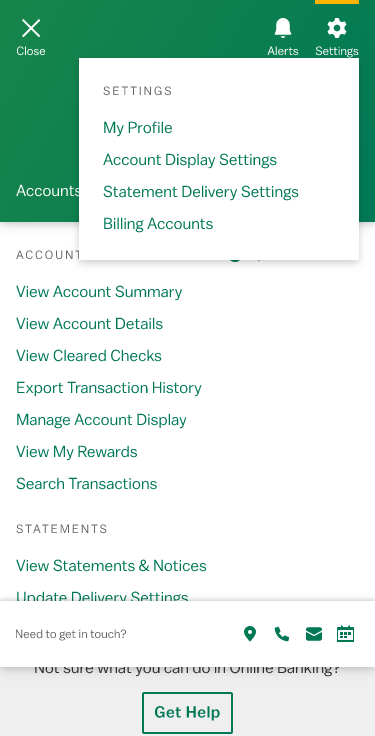Select View Cleared Checks
Viewport: 375px width, 736px height.
[89, 355]
